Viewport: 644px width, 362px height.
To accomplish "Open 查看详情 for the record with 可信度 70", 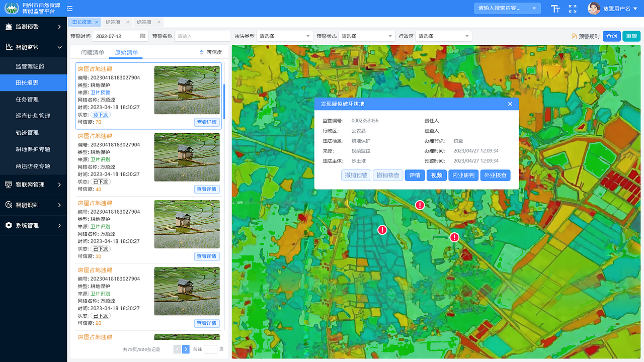I will pyautogui.click(x=207, y=122).
